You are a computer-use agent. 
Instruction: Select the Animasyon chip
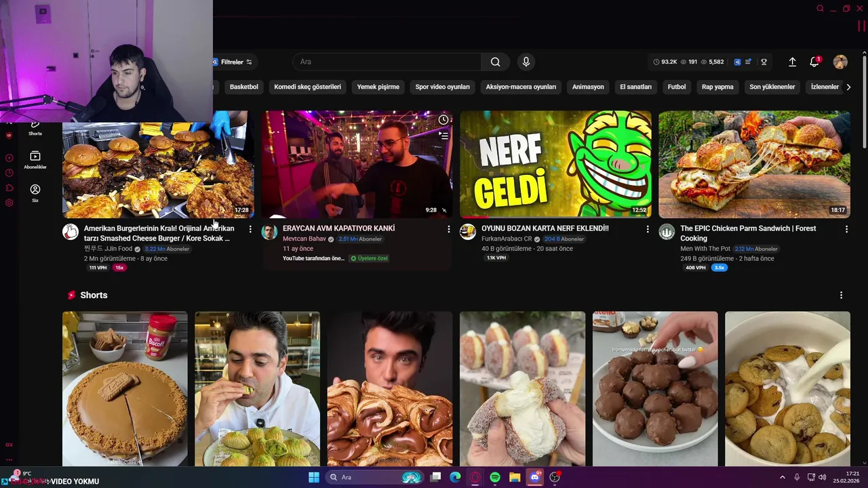tap(588, 87)
